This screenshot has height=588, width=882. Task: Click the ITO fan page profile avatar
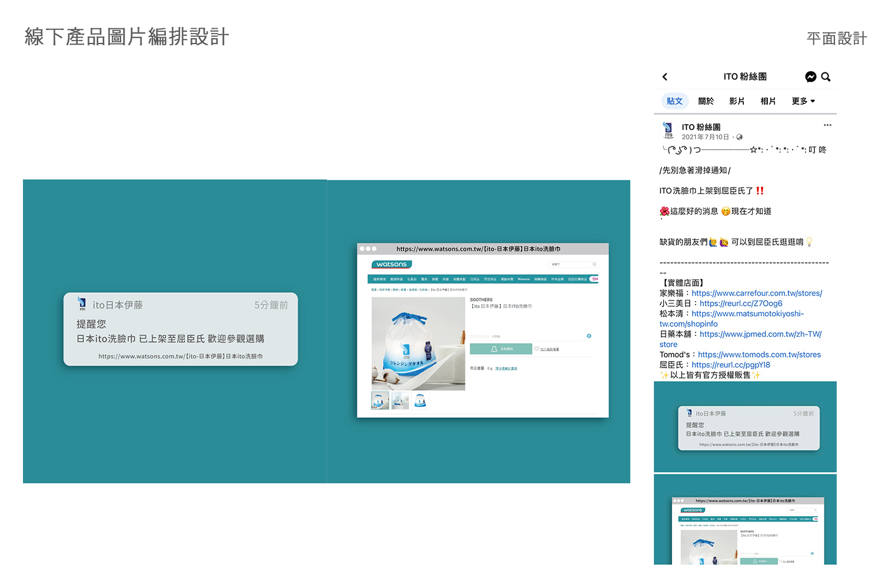coord(668,131)
